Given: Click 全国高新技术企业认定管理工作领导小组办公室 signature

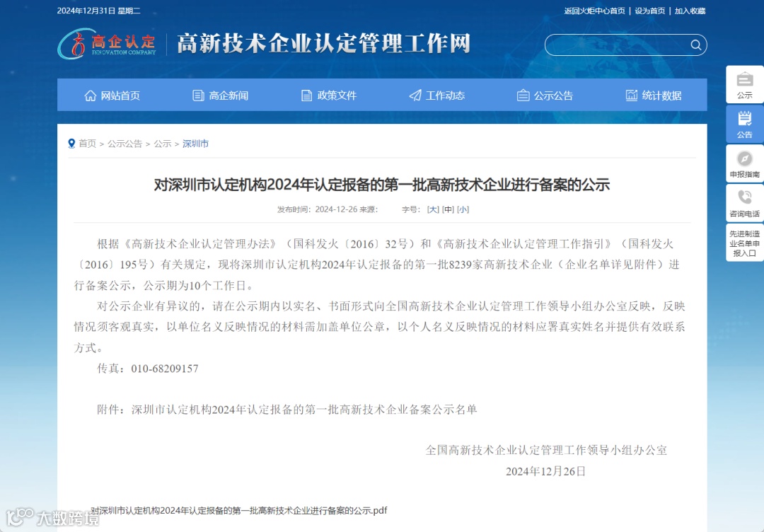Looking at the screenshot, I should [x=546, y=450].
